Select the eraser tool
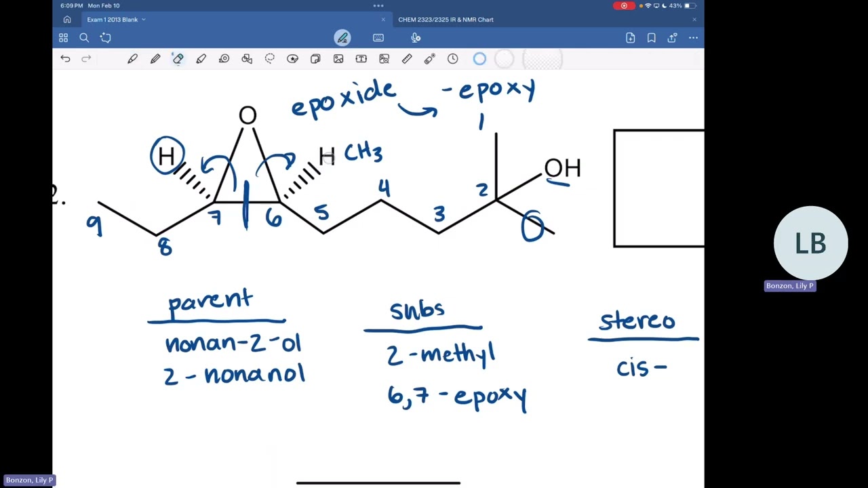The height and width of the screenshot is (488, 868). pos(178,59)
